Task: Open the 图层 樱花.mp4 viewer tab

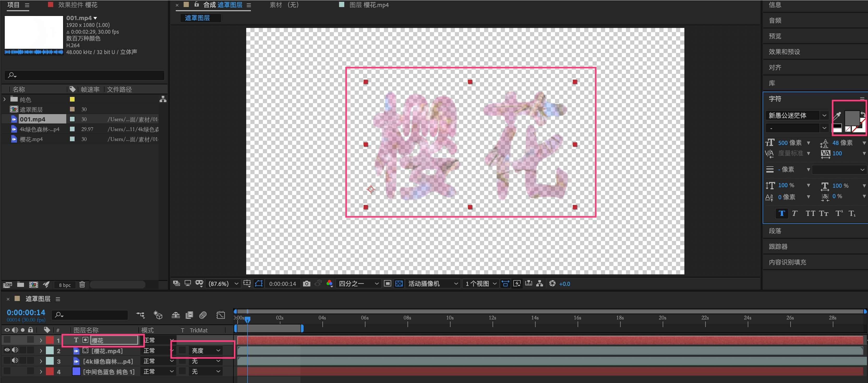Action: coord(369,5)
